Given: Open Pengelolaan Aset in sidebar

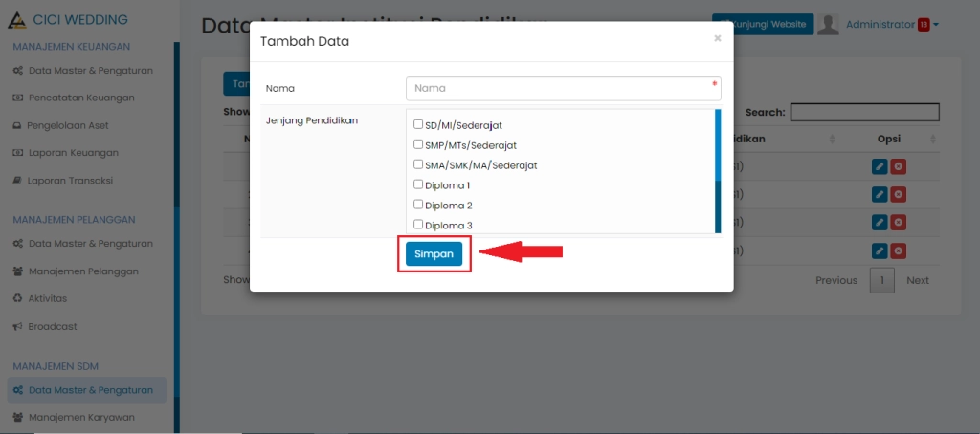Looking at the screenshot, I should (x=73, y=125).
